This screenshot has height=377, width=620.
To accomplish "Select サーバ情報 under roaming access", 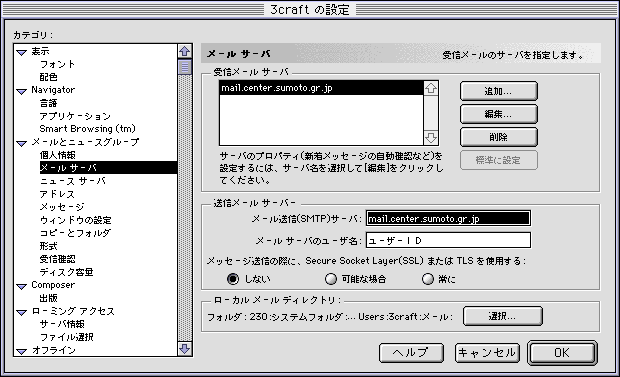I will pyautogui.click(x=62, y=324).
